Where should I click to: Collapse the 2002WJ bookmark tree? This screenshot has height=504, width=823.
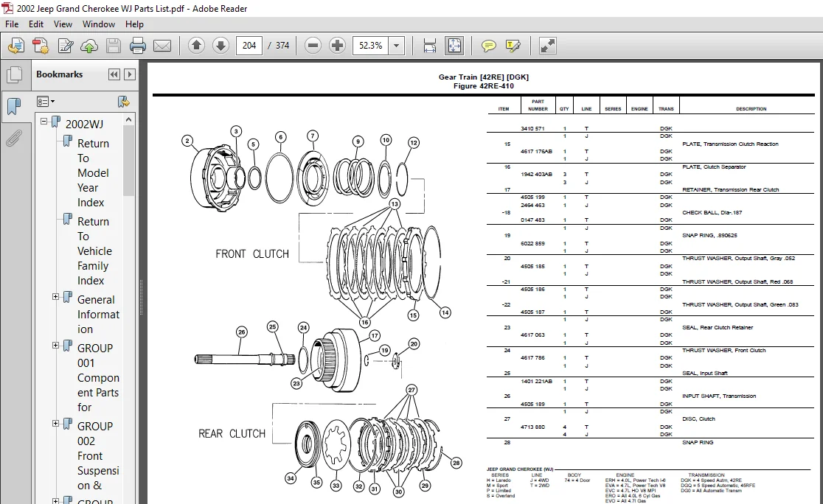point(44,122)
